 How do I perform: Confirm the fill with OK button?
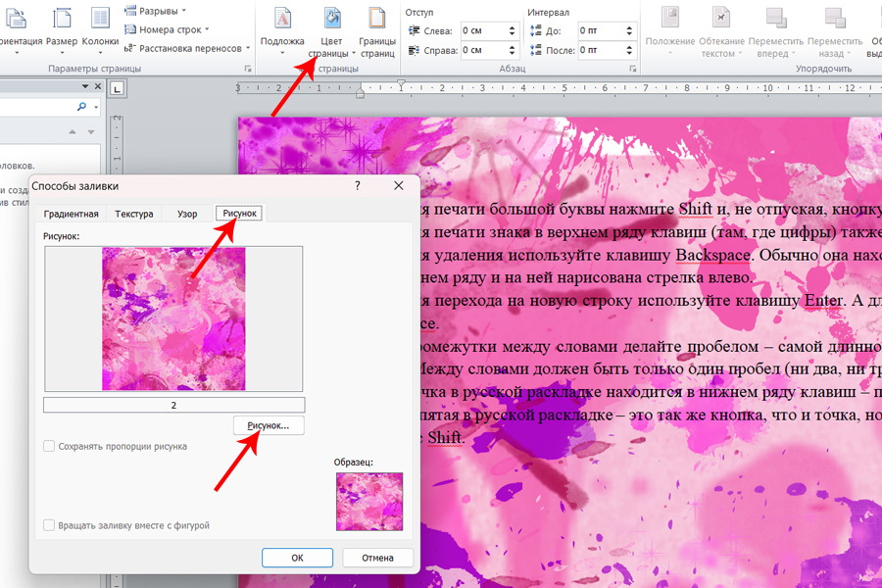[x=298, y=558]
